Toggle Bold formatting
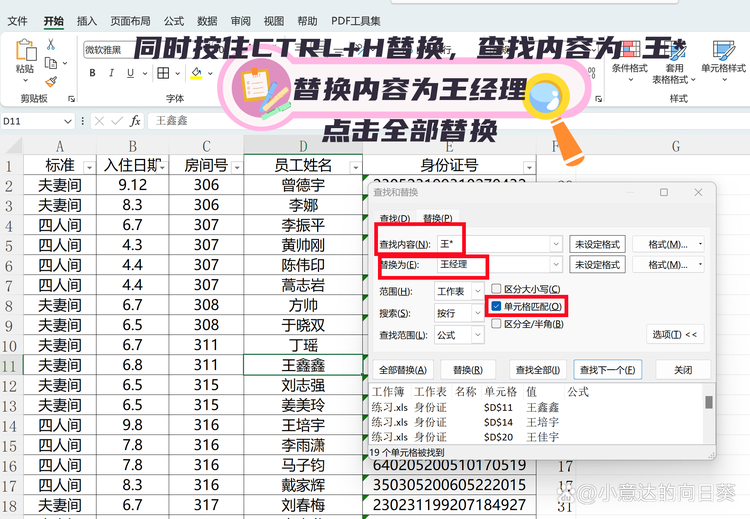 [x=92, y=73]
